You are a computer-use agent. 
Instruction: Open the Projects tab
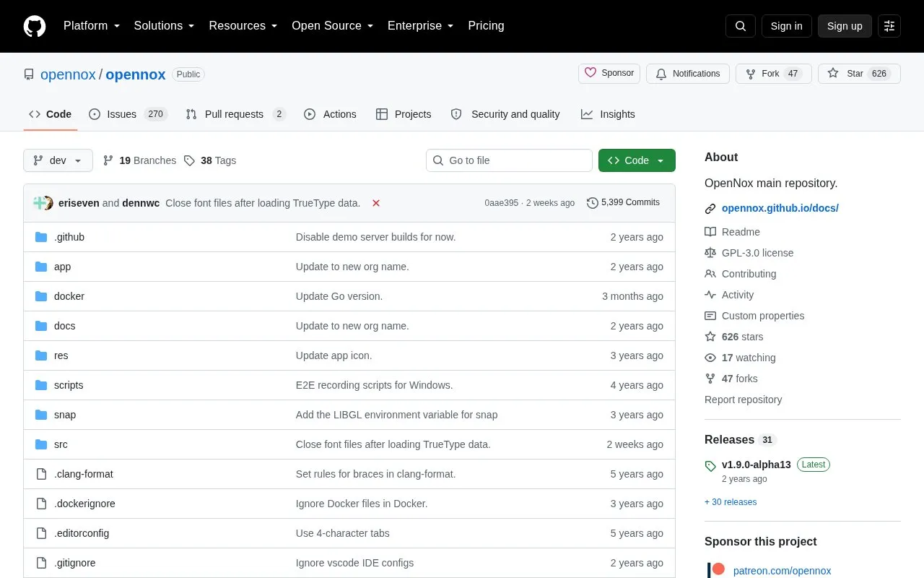(x=404, y=114)
